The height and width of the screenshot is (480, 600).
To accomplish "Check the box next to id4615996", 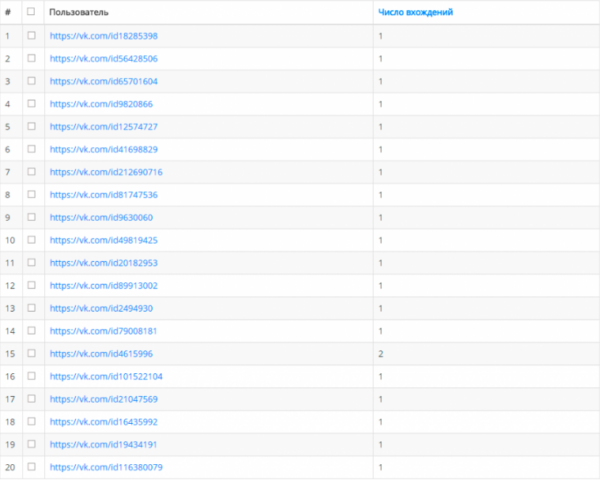I will pyautogui.click(x=31, y=353).
